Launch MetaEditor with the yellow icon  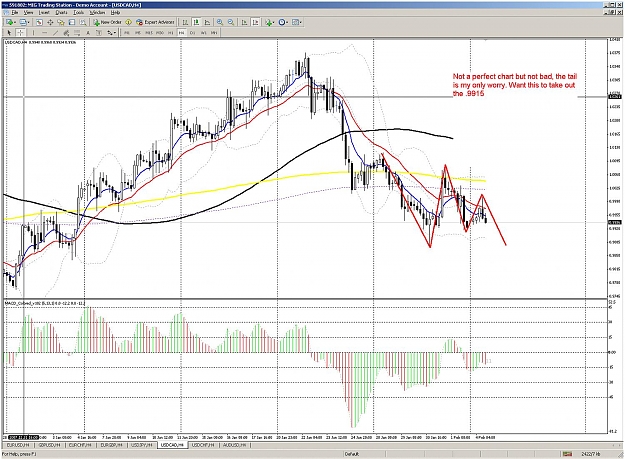pos(128,22)
